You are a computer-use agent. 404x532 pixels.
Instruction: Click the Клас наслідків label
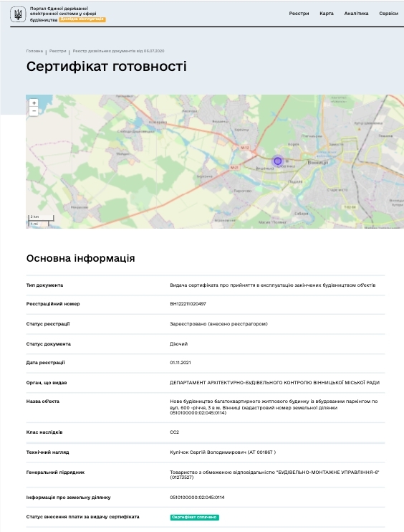(x=44, y=432)
